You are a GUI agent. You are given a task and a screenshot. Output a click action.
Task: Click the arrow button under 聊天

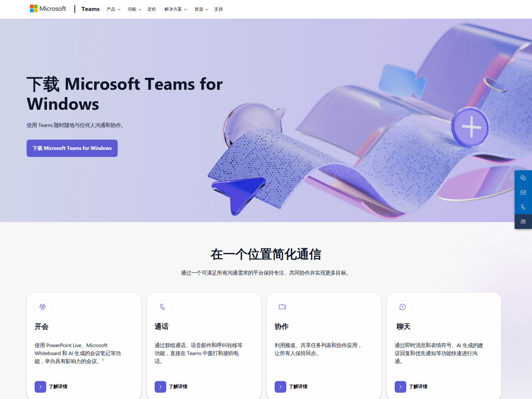click(400, 387)
